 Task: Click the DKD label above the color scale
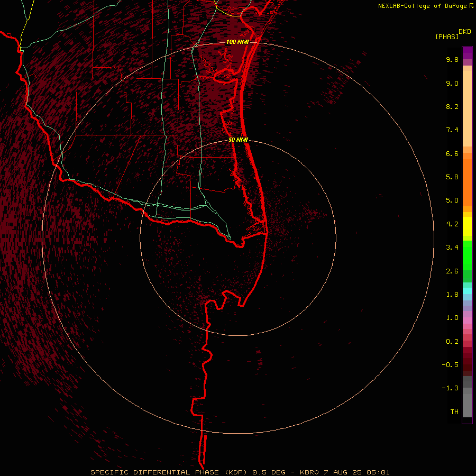pos(465,32)
